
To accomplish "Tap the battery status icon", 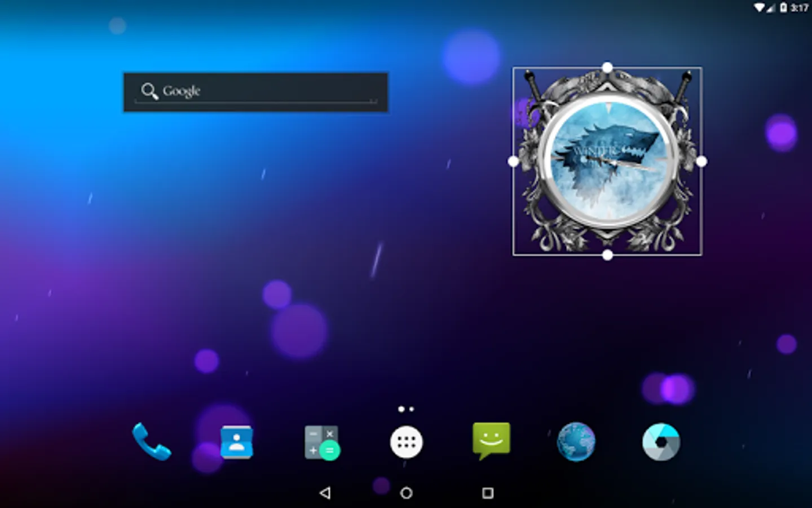I will (783, 7).
